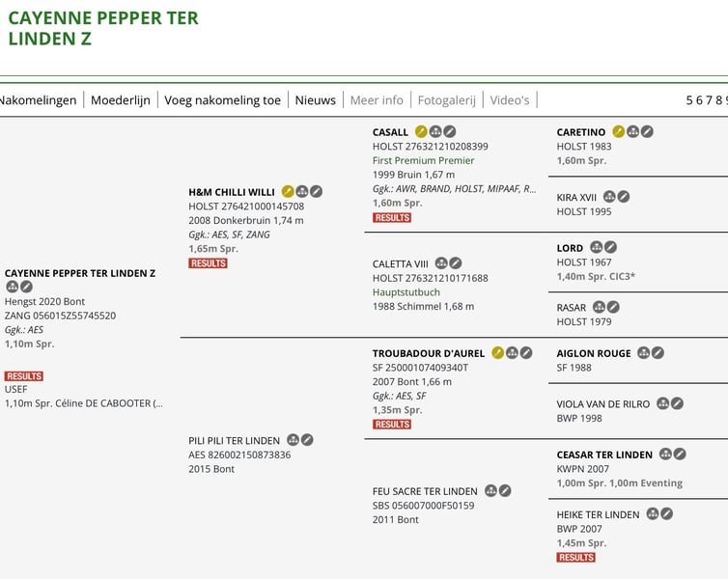The image size is (728, 579).
Task: Select the Voeg nakomeling toe tab
Action: pyautogui.click(x=222, y=100)
